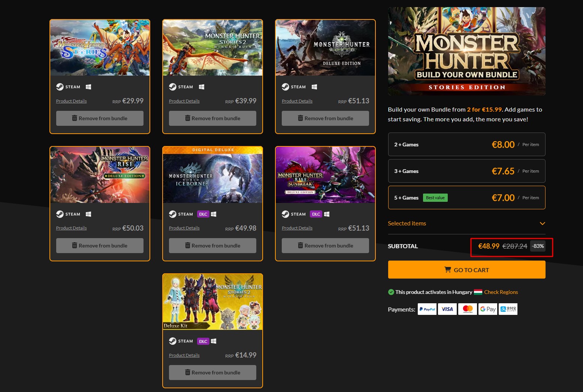583x392 pixels.
Task: Open Product Details for Monster Hunter Stories
Action: tap(71, 101)
